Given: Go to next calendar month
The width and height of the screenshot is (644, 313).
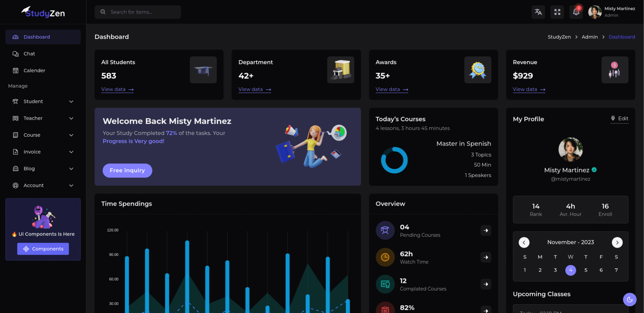Looking at the screenshot, I should [x=617, y=242].
